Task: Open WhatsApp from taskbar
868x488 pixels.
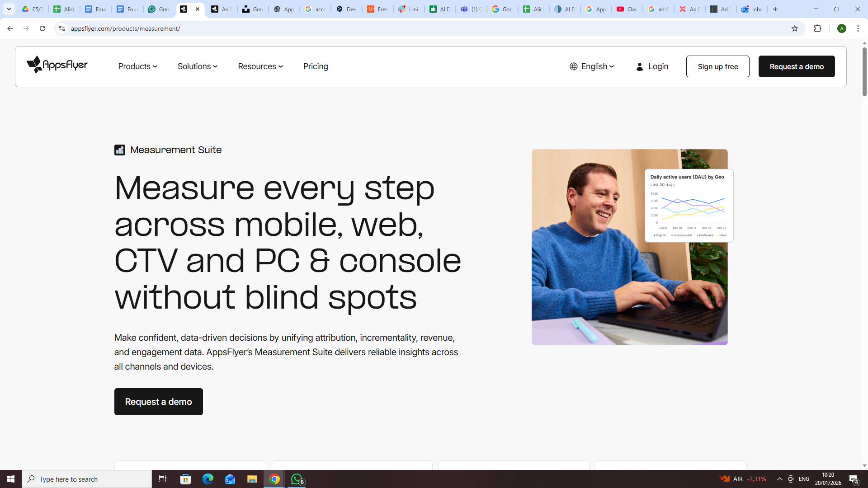Action: 297,479
